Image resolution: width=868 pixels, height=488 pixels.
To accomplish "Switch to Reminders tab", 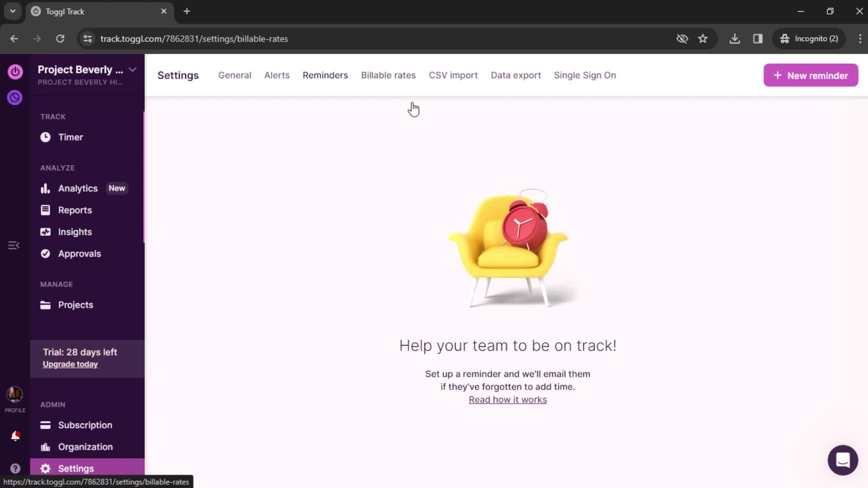I will (x=325, y=75).
